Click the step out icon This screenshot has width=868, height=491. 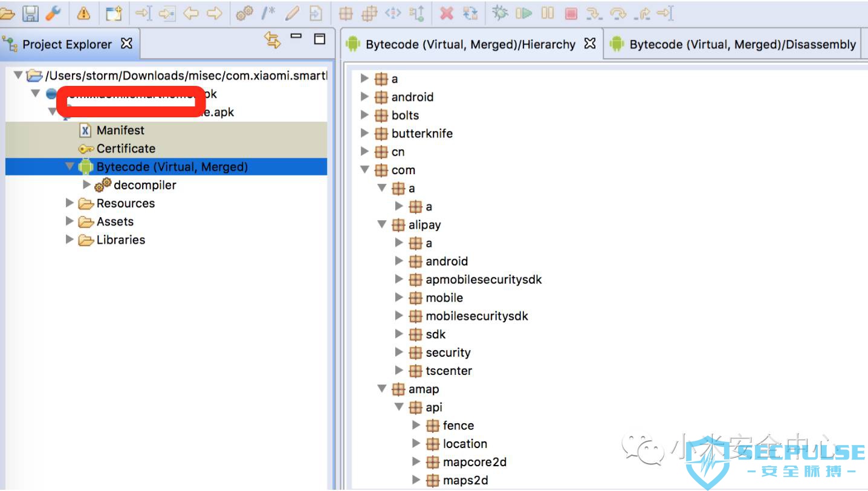pyautogui.click(x=642, y=13)
